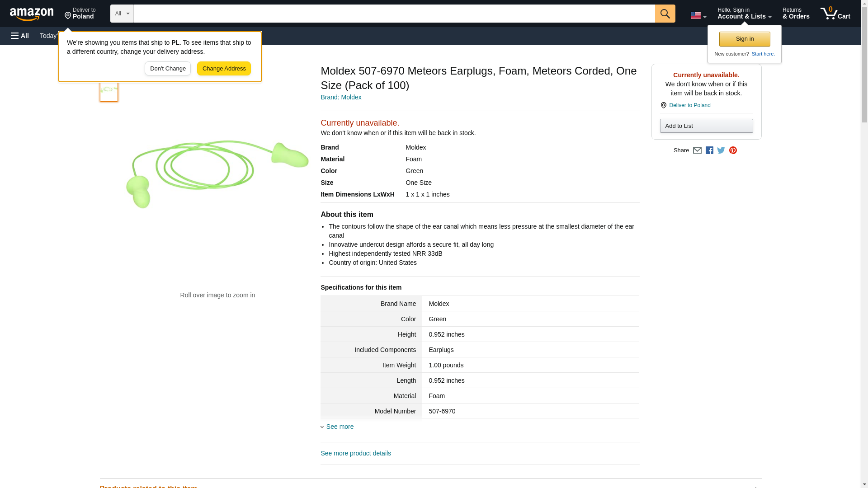The height and width of the screenshot is (488, 868).
Task: Open Returns & Orders
Action: click(796, 14)
